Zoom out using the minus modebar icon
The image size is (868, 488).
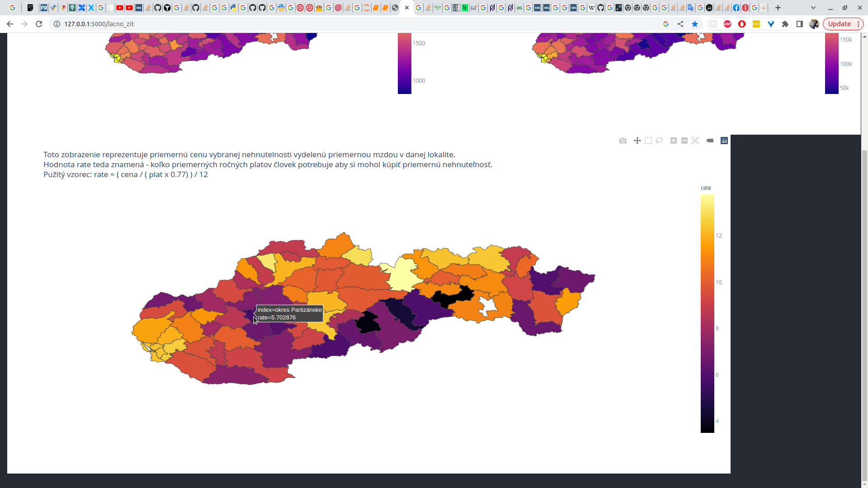pyautogui.click(x=684, y=141)
